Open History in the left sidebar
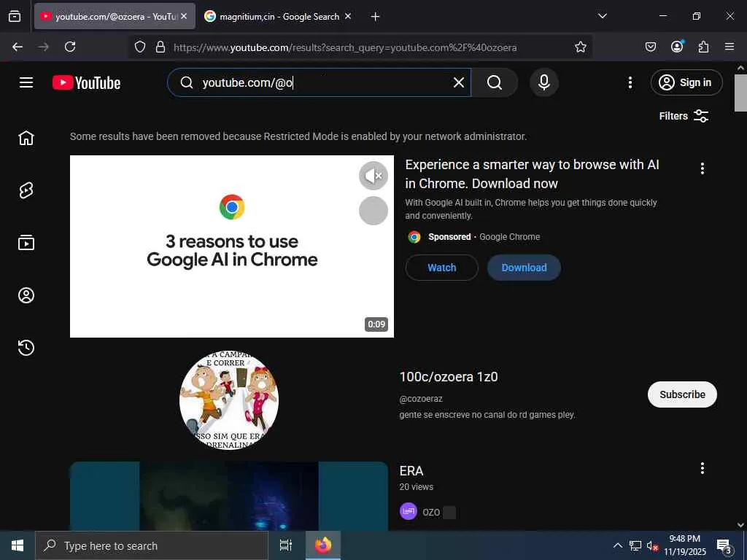The height and width of the screenshot is (560, 747). (x=26, y=348)
